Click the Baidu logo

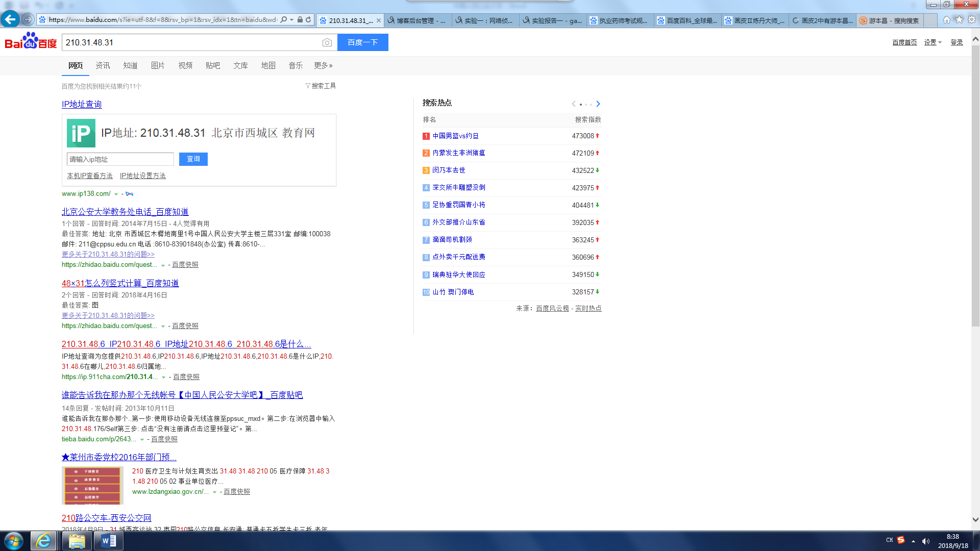point(31,41)
